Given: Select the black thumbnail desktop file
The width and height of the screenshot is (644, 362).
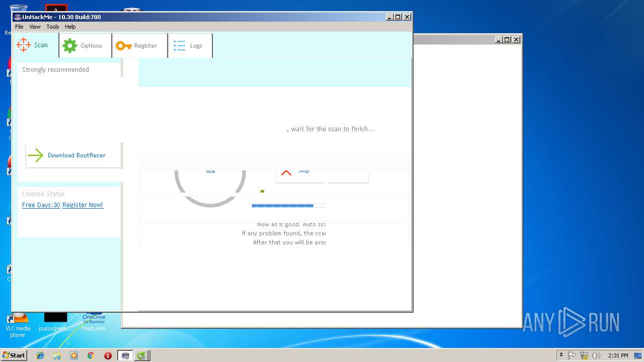Looking at the screenshot, I should (x=55, y=322).
